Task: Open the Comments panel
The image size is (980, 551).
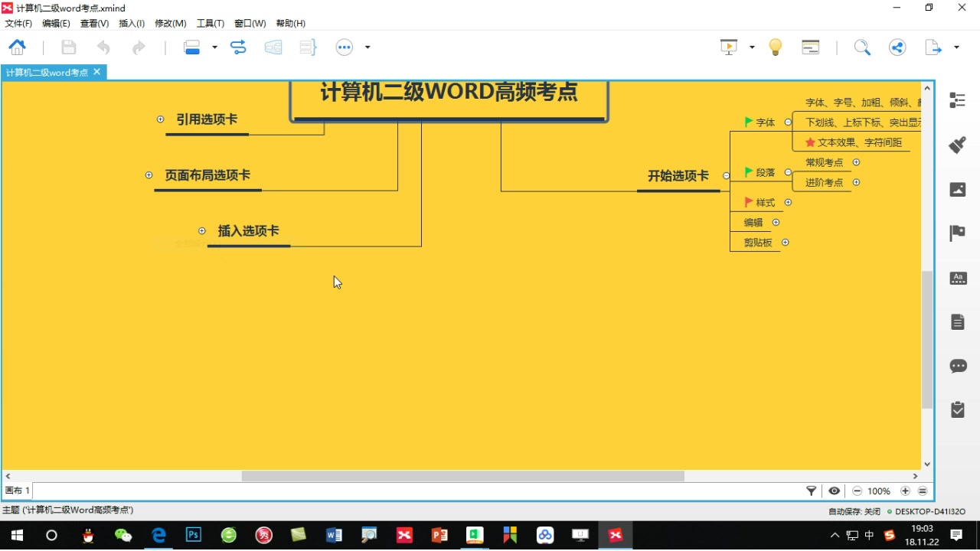Action: click(958, 366)
